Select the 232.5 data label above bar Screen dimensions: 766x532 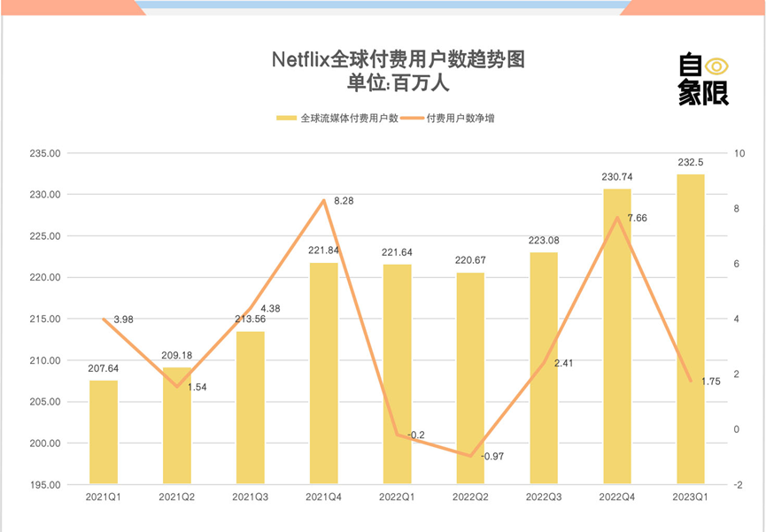click(x=691, y=162)
